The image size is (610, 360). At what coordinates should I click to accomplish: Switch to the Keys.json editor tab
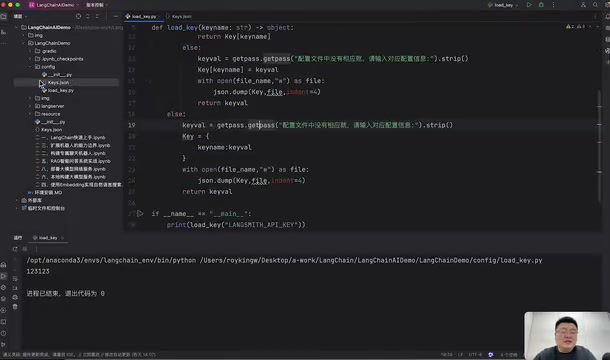179,16
